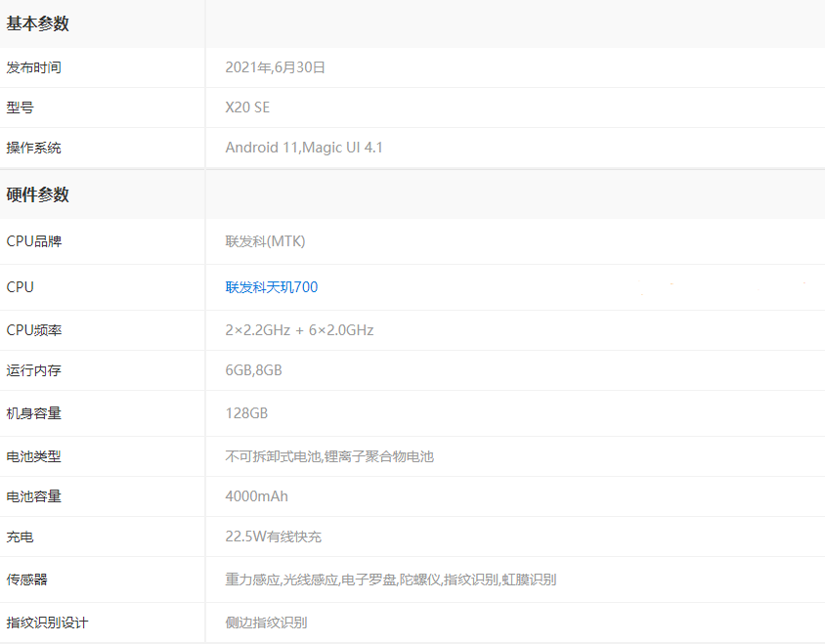Select the 侧边指纹识别 fingerprint design value
This screenshot has width=825, height=644.
pos(266,623)
